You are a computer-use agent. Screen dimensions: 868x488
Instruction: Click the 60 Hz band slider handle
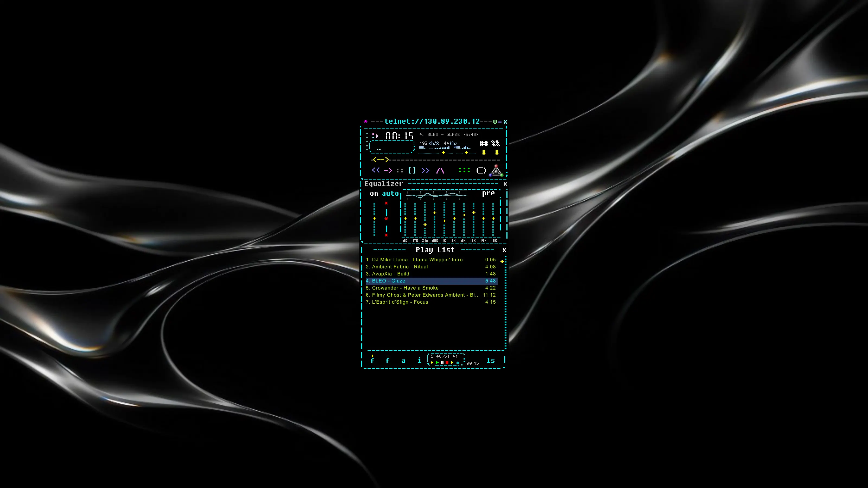(x=405, y=219)
